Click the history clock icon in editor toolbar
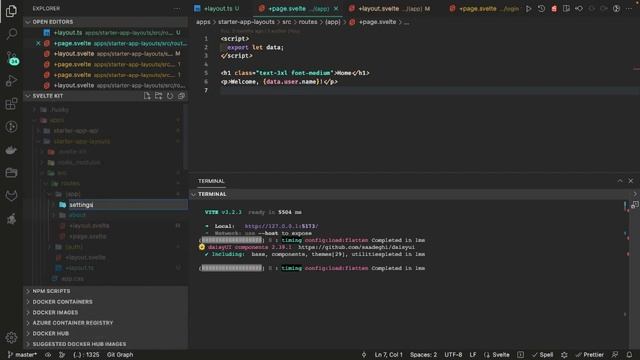The width and height of the screenshot is (640, 360). (541, 9)
